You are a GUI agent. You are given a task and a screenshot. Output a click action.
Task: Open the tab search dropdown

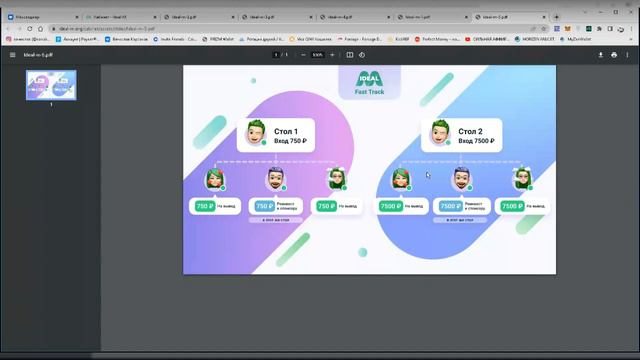(585, 12)
